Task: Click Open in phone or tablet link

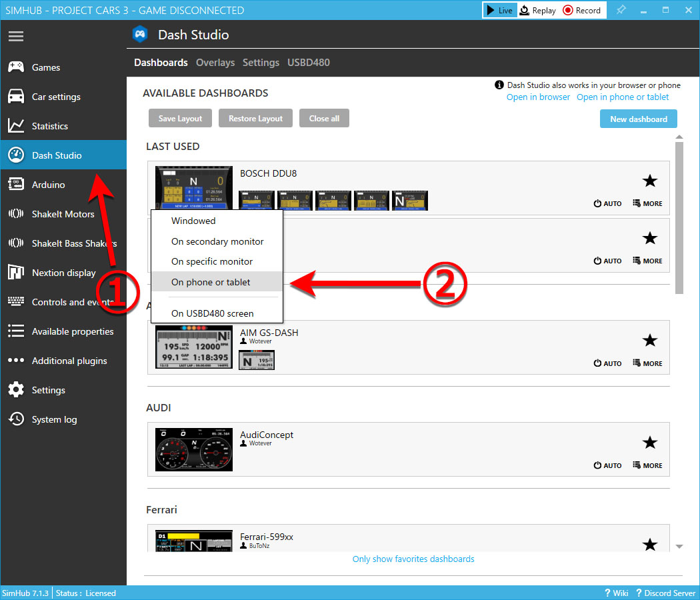Action: (623, 97)
